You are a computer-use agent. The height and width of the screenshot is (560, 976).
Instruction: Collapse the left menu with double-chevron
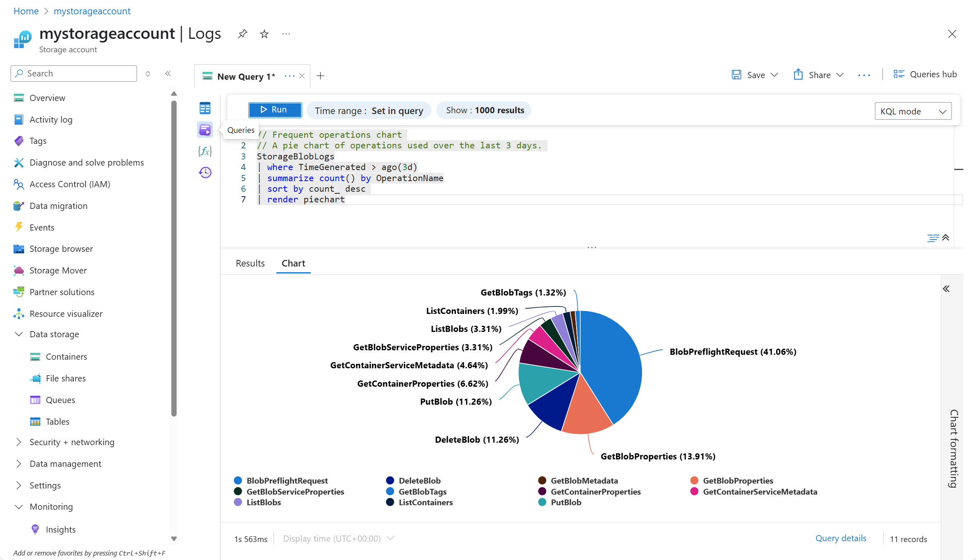click(168, 74)
